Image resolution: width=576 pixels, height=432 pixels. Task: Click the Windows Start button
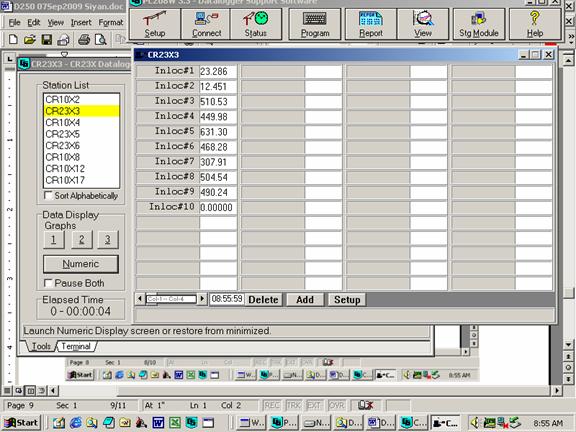point(22,423)
